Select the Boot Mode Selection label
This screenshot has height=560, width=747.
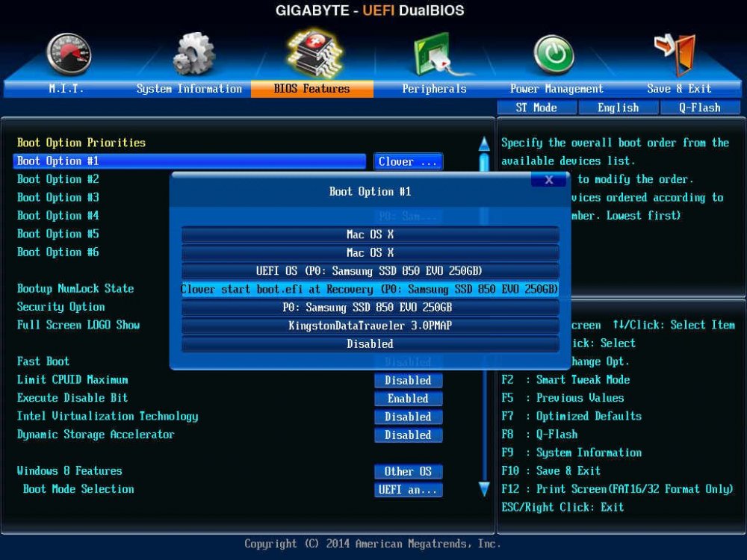(x=78, y=489)
